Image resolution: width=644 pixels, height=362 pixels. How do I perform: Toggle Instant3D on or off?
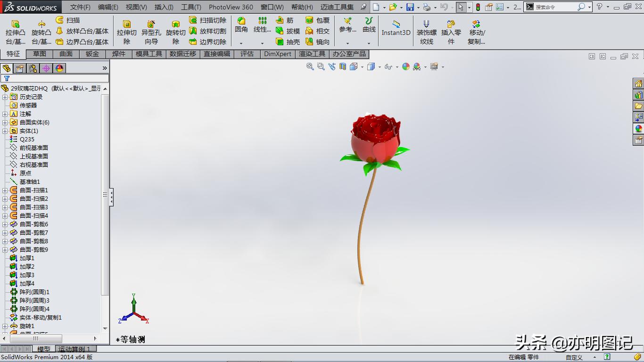396,29
